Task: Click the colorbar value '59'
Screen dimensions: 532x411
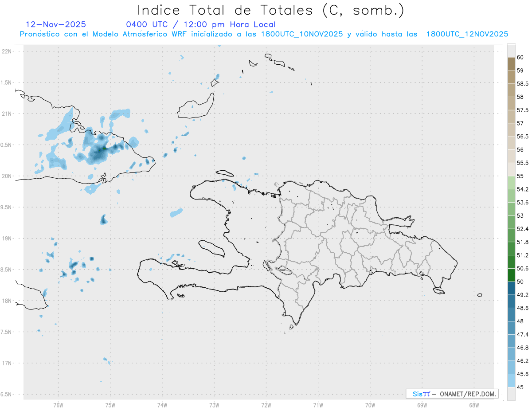Action: [x=520, y=70]
